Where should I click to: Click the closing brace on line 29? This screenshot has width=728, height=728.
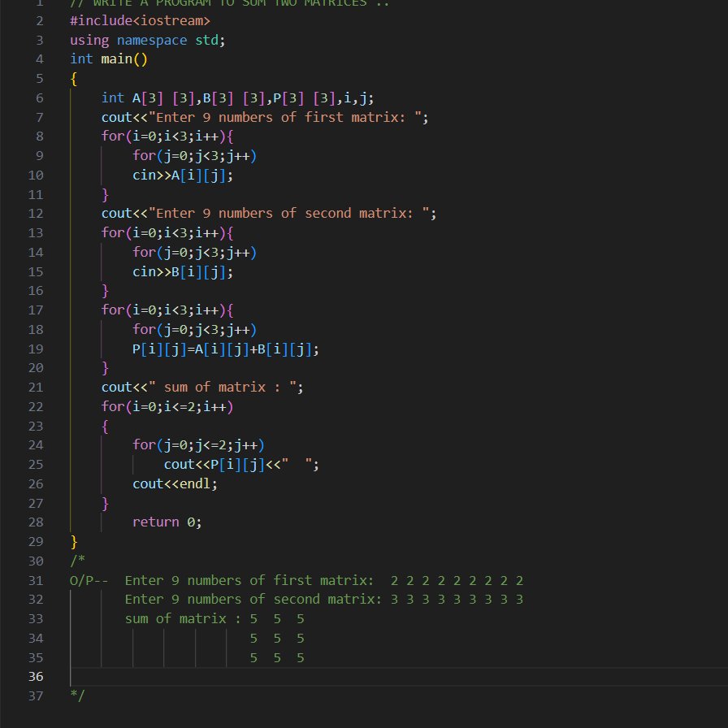point(72,541)
